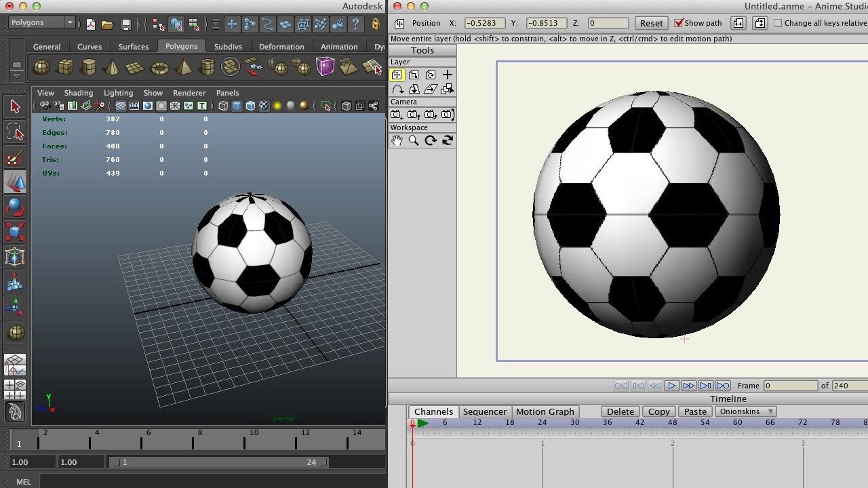
Task: Select the Rotate Layer tool in Anime Studio
Action: 431,75
